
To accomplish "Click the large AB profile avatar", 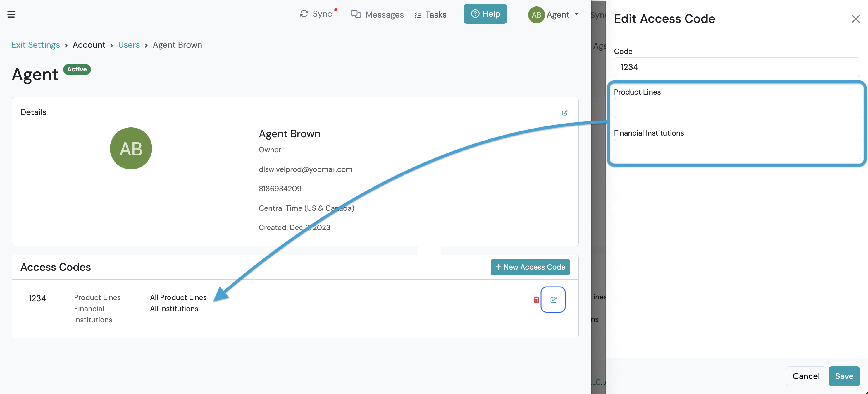I will (131, 148).
